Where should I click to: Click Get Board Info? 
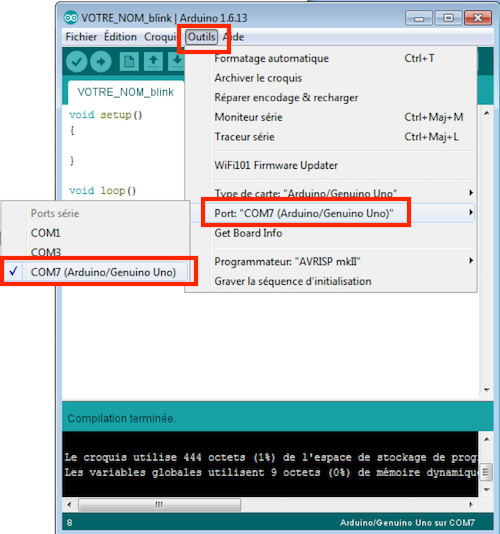(x=331, y=233)
